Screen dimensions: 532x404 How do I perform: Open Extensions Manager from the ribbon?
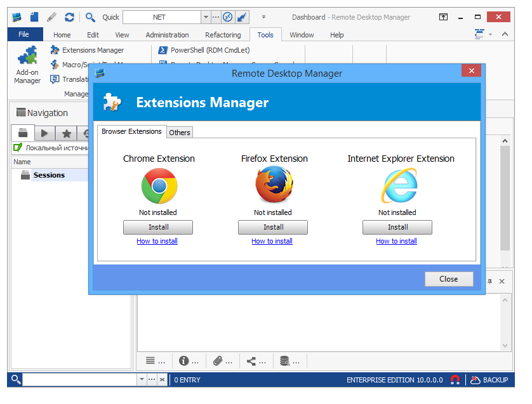87,50
